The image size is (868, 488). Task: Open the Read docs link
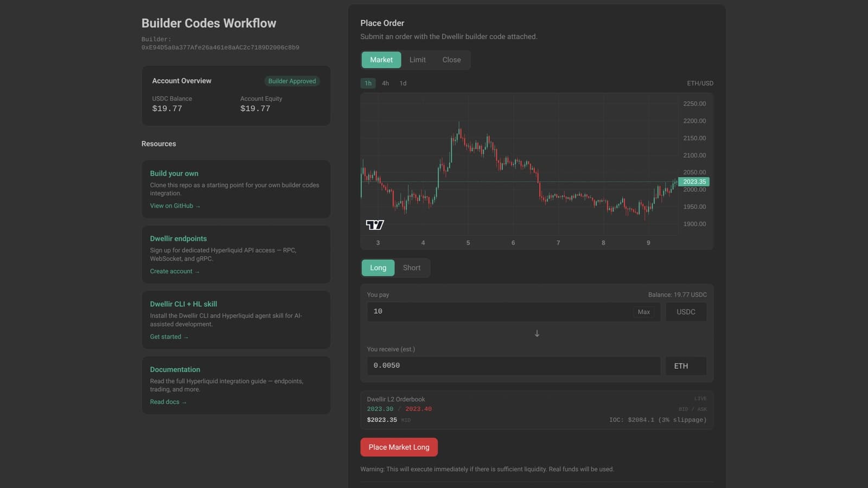tap(168, 402)
